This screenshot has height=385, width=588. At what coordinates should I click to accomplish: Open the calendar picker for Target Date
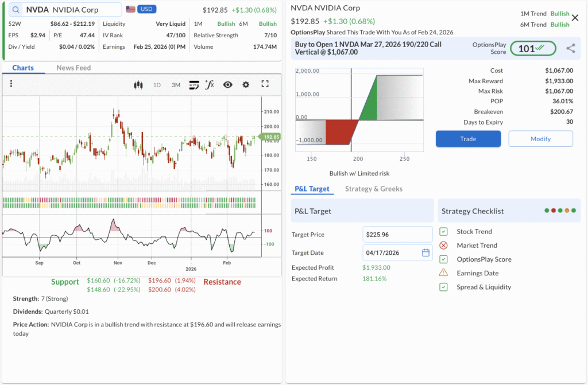coord(425,252)
